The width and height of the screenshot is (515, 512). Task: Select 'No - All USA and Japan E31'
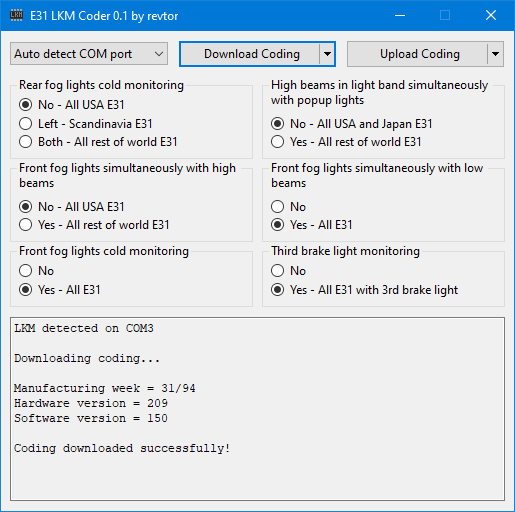pyautogui.click(x=352, y=124)
